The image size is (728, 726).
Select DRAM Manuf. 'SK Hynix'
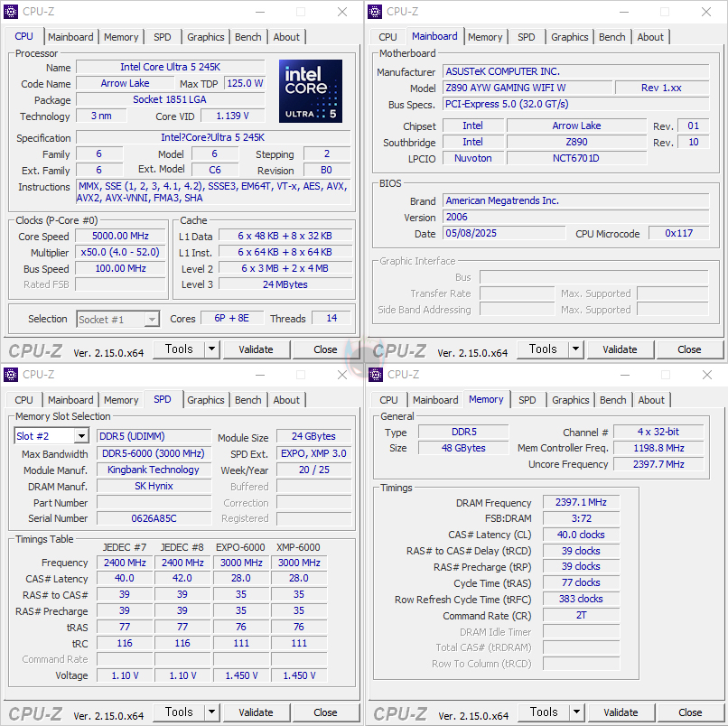(x=154, y=486)
